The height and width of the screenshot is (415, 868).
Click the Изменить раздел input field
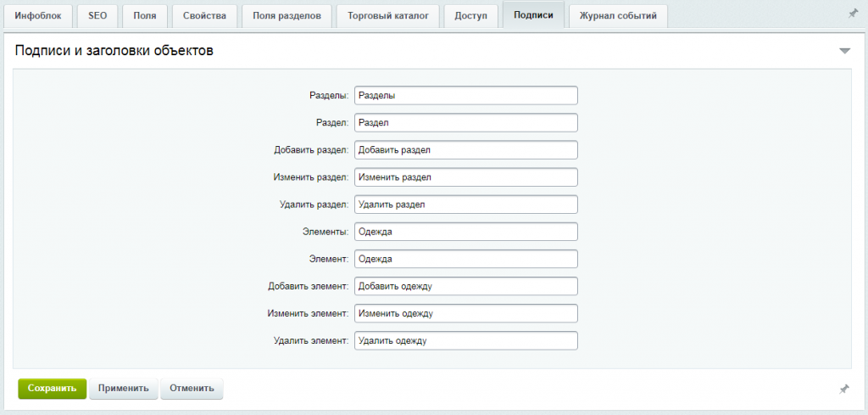coord(466,177)
